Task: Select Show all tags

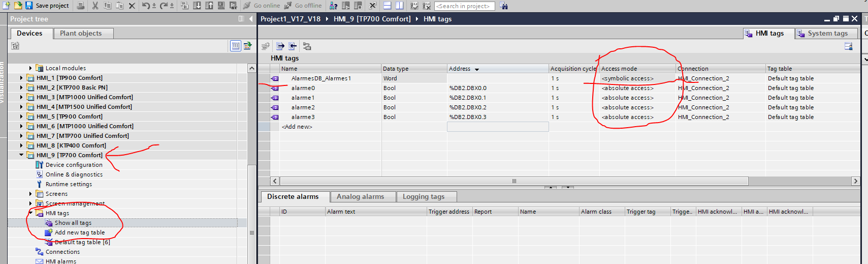Action: pyautogui.click(x=73, y=223)
